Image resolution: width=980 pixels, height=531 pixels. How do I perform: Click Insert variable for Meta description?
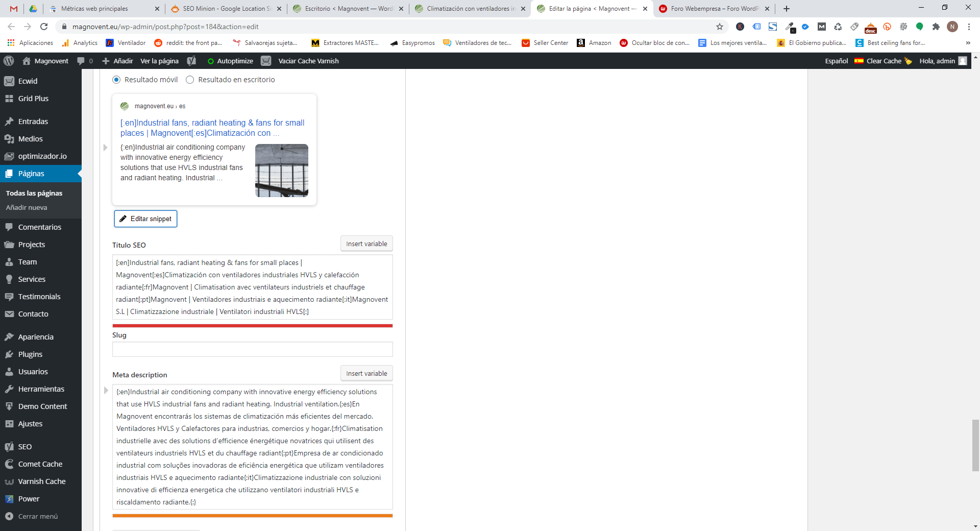pos(366,373)
